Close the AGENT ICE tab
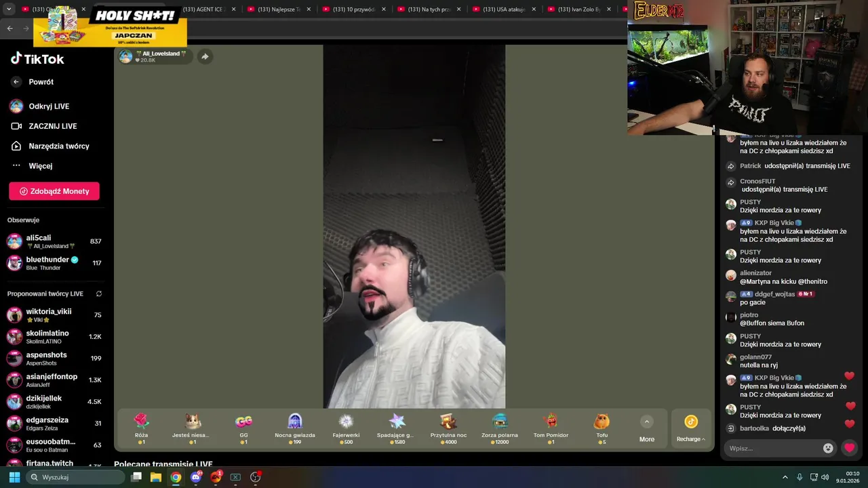Screen dimensions: 868x488 (x=234, y=9)
